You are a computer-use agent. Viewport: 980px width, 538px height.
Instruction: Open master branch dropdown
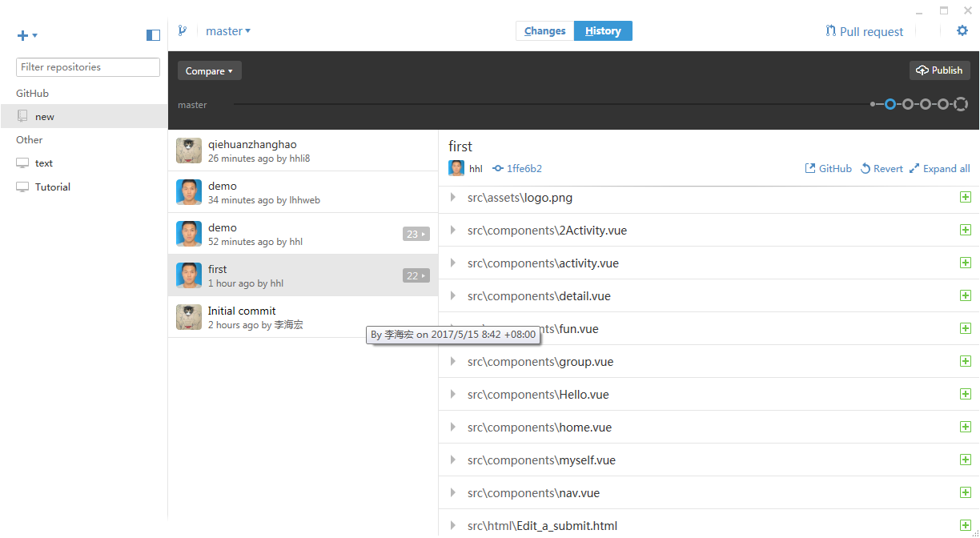pos(228,31)
